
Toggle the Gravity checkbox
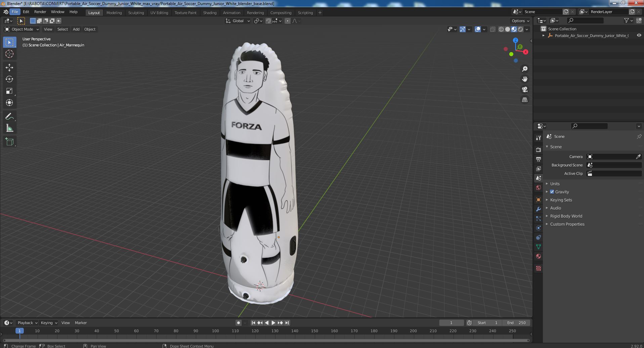[x=552, y=192]
